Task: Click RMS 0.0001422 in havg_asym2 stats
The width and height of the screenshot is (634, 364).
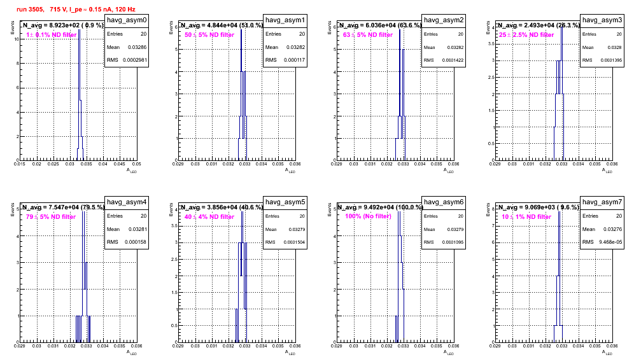Action: (444, 60)
